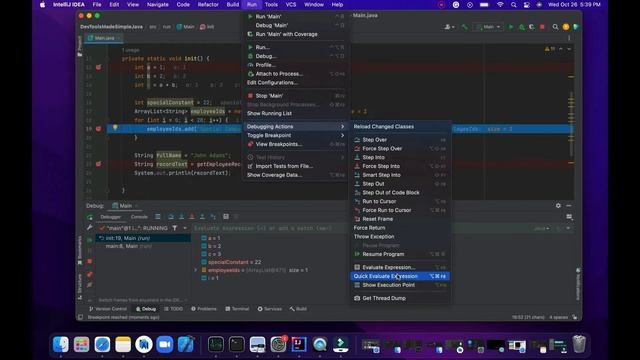640x360 pixels.
Task: Click the thread filter funnel icon
Action: [x=175, y=228]
